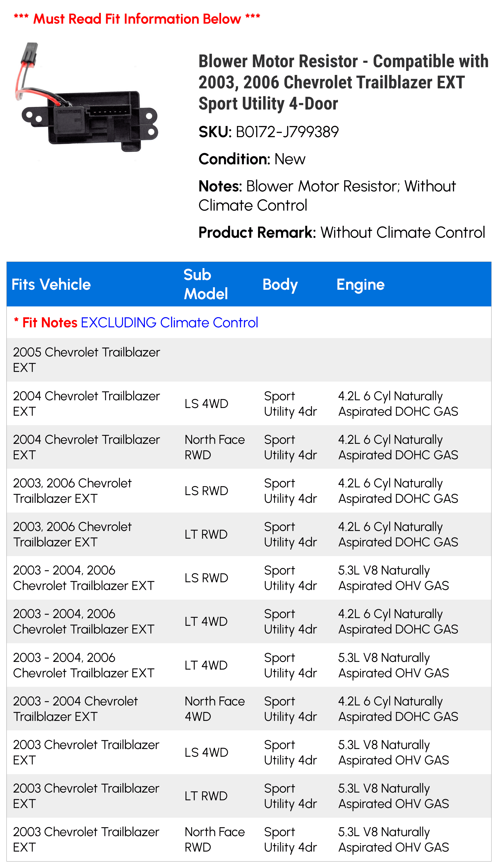Click the 2003 Trailblazer EXT LS 4WD row

click(249, 752)
